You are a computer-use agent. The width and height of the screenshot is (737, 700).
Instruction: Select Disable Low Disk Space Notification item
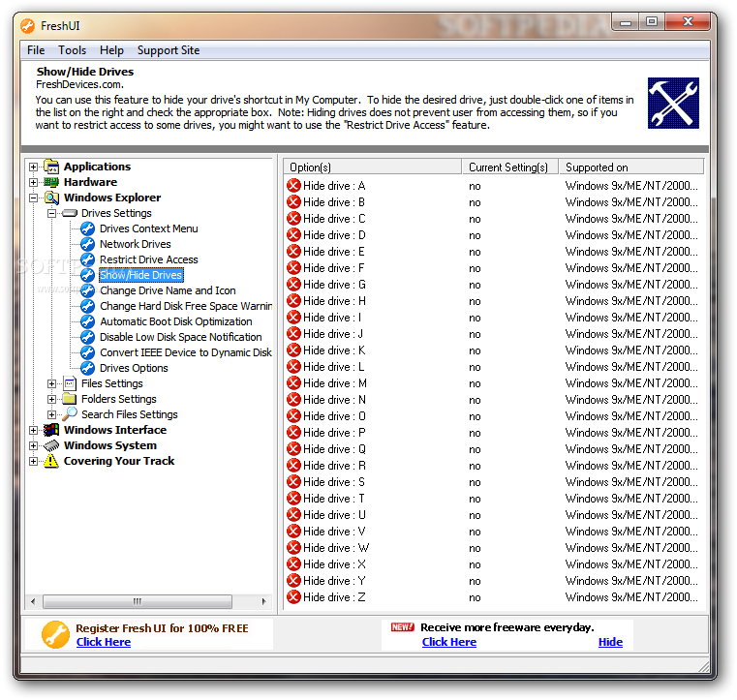[180, 337]
